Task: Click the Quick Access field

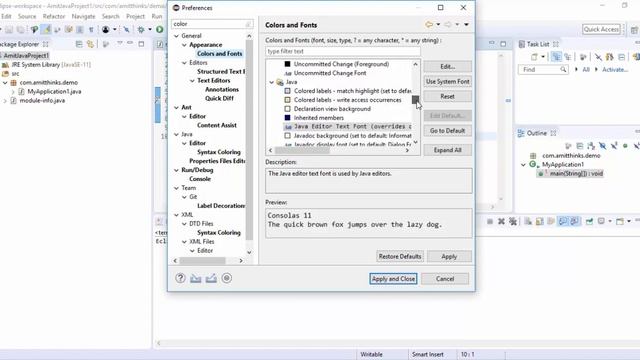Action: coord(601,29)
